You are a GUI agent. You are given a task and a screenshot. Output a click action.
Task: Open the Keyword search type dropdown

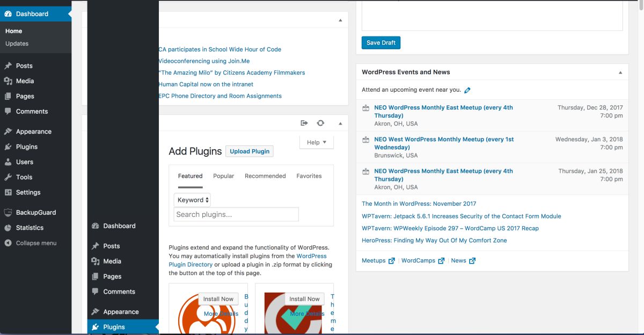193,200
